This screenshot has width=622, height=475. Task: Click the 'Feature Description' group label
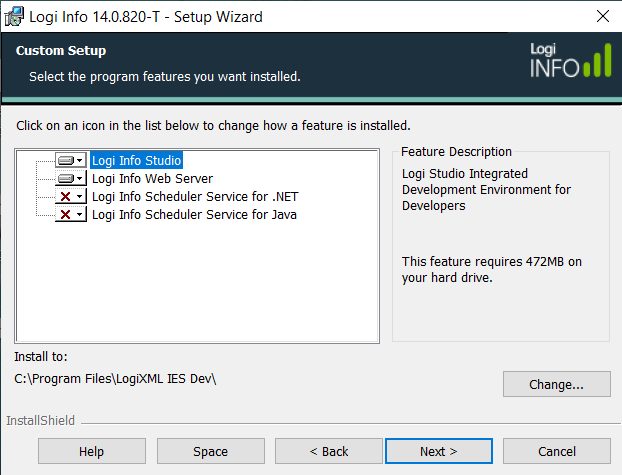[456, 152]
